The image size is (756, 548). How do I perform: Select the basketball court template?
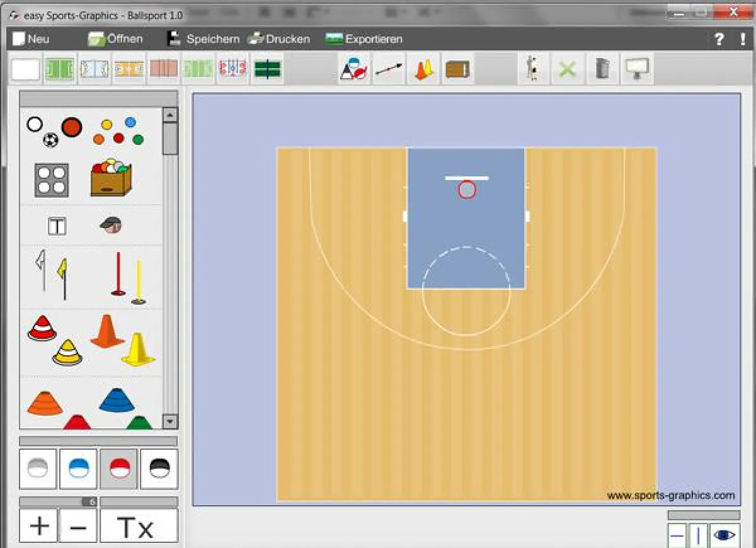(129, 68)
